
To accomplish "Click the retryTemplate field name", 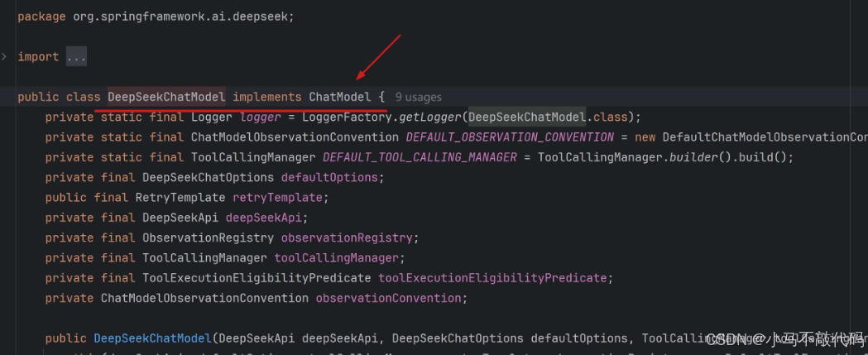I will (x=277, y=198).
